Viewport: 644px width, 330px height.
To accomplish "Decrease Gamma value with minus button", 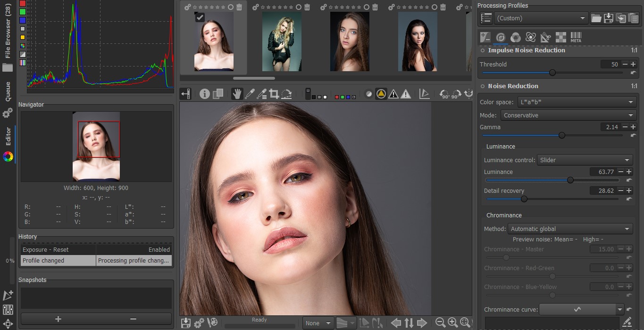I will point(625,127).
